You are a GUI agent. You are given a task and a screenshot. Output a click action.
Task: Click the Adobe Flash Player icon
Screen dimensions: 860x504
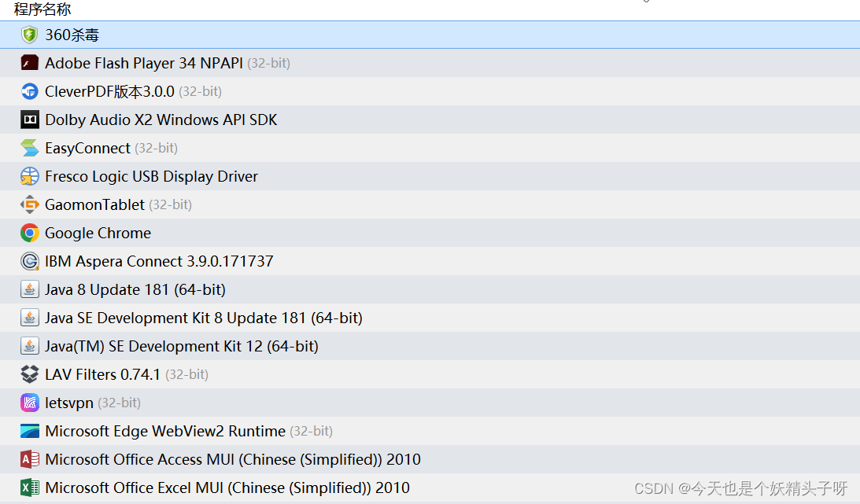click(30, 63)
